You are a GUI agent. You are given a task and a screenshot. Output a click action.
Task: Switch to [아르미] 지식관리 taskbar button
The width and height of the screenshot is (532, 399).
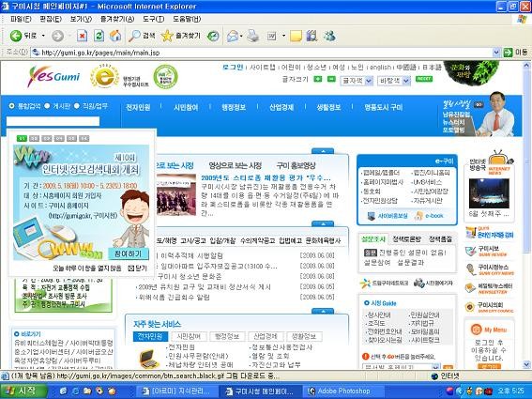point(176,391)
